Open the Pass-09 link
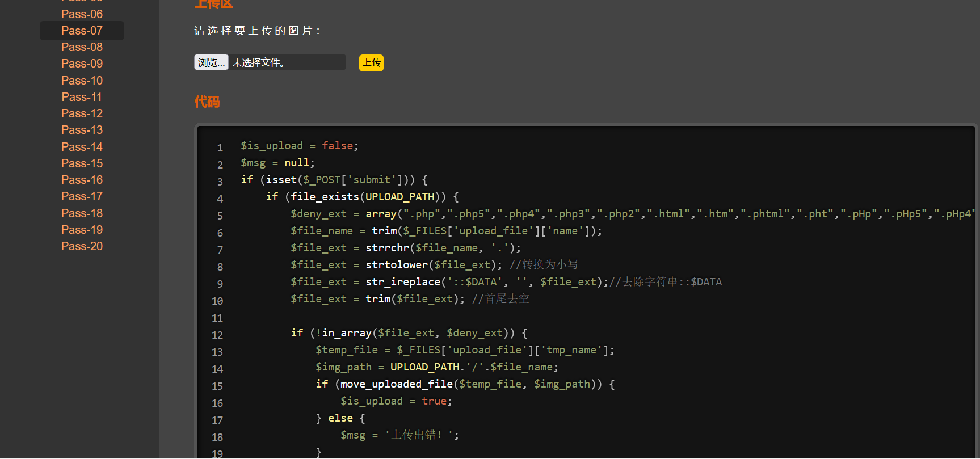The image size is (980, 459). [x=82, y=64]
